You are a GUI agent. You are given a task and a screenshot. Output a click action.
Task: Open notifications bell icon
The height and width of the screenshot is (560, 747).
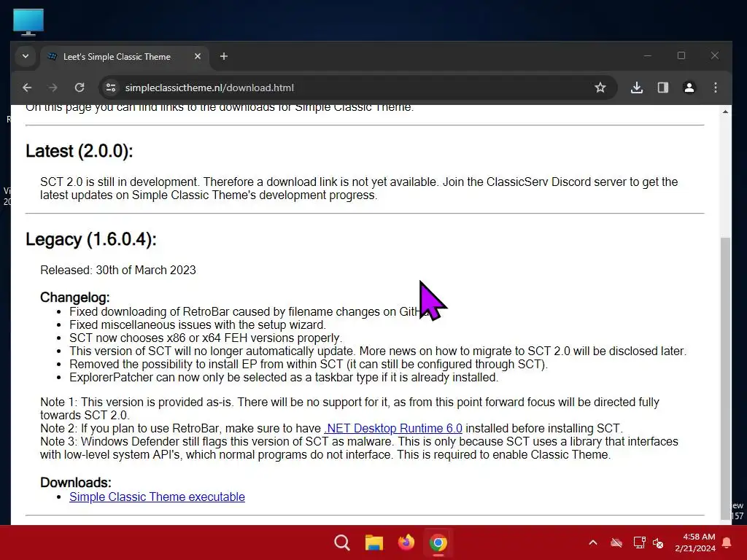pos(727,542)
